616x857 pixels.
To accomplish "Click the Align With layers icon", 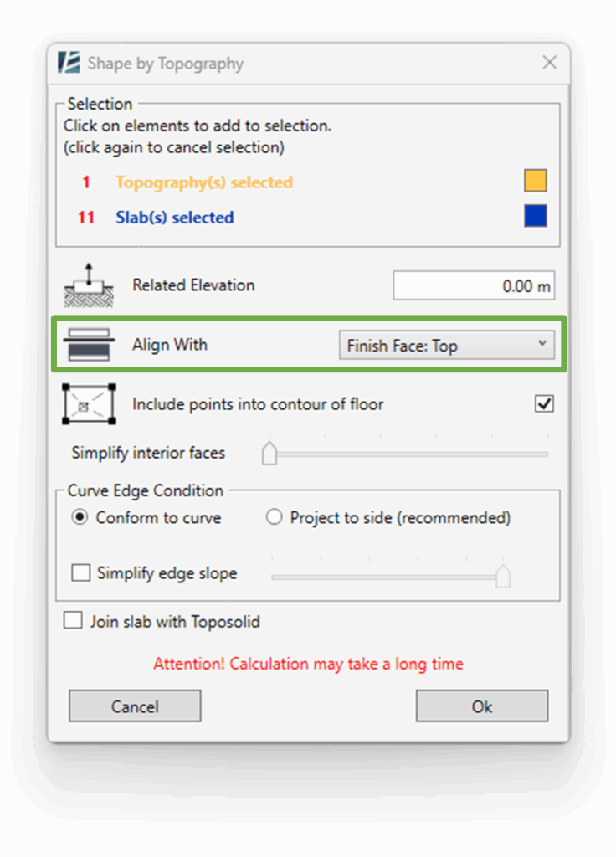I will [89, 345].
